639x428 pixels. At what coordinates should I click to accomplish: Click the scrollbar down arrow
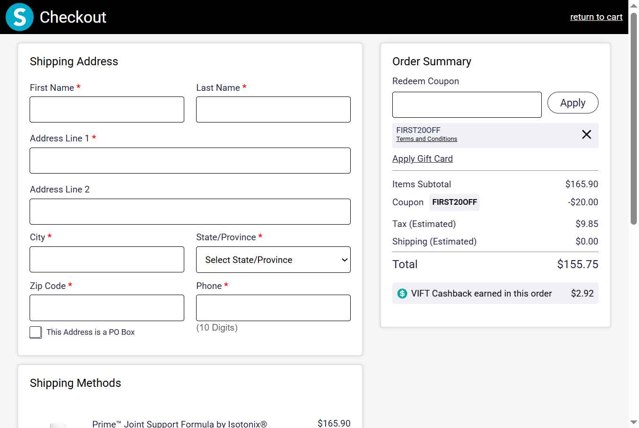point(633,422)
